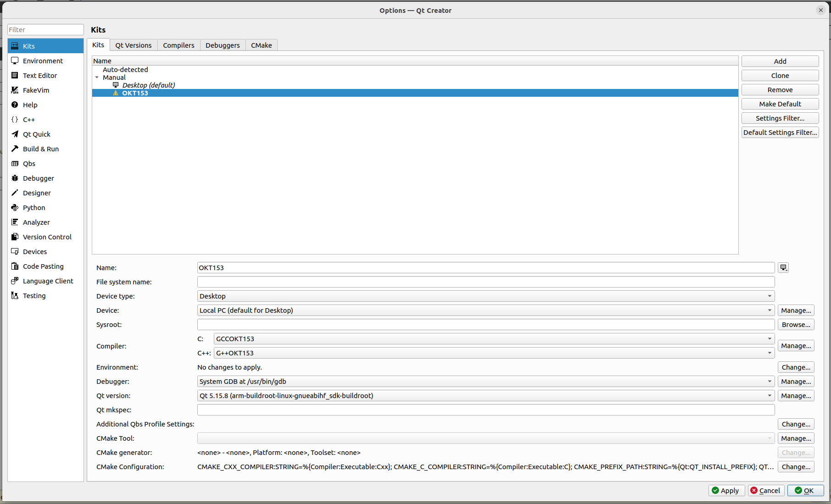Open Testing category icon

[x=15, y=295]
